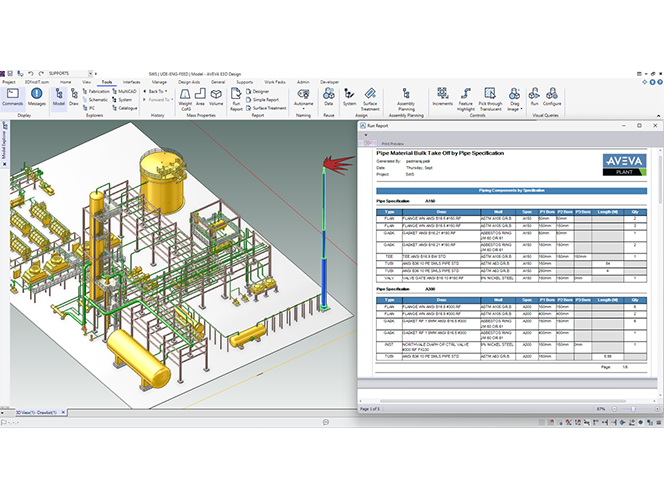Switch to the Design Aids ribbon tab
This screenshot has height=498, width=664.
pos(189,82)
